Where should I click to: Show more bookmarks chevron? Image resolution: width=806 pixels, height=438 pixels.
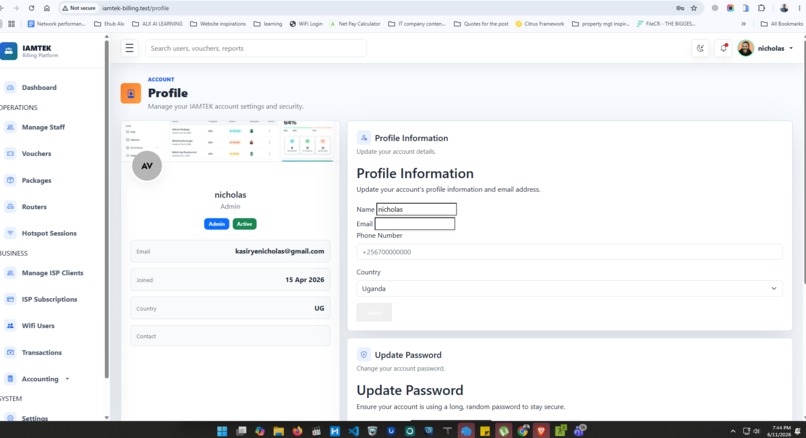743,24
